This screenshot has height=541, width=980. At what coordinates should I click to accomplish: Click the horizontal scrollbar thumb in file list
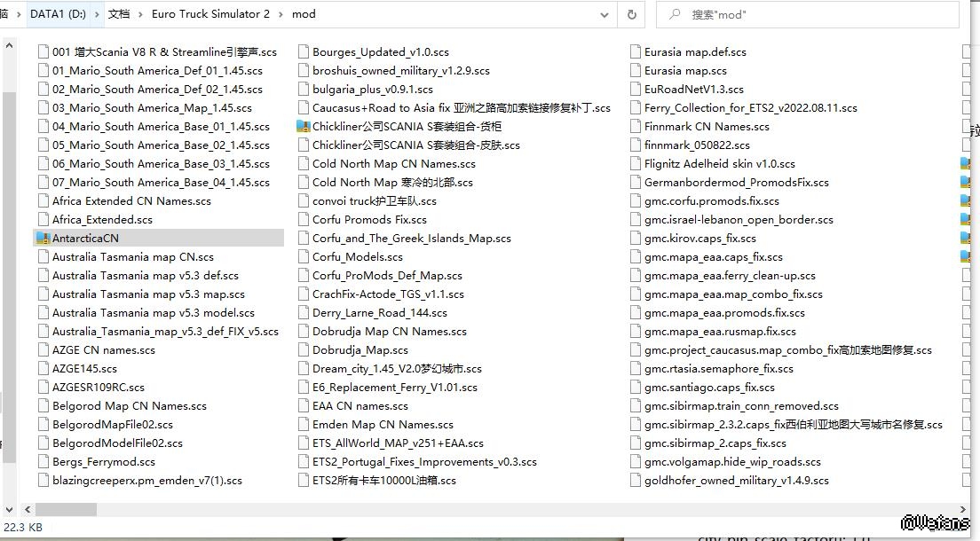click(65, 509)
